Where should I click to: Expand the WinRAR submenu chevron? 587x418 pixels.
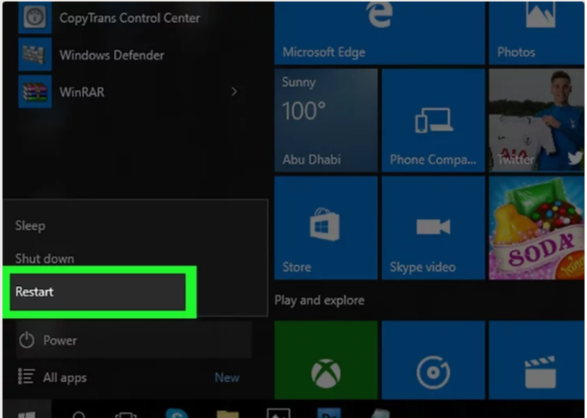tap(234, 92)
